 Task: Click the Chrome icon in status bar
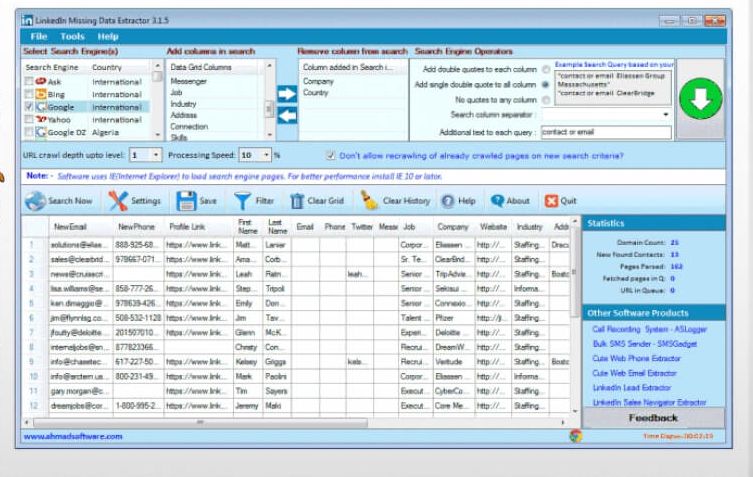575,436
